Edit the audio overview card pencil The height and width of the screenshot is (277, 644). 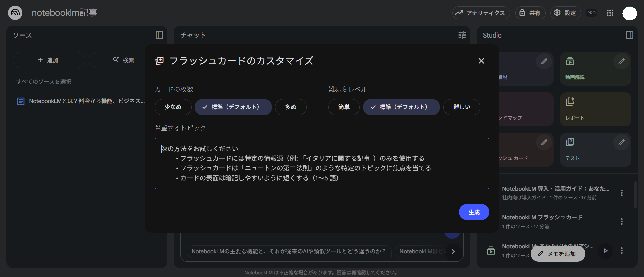pyautogui.click(x=544, y=61)
